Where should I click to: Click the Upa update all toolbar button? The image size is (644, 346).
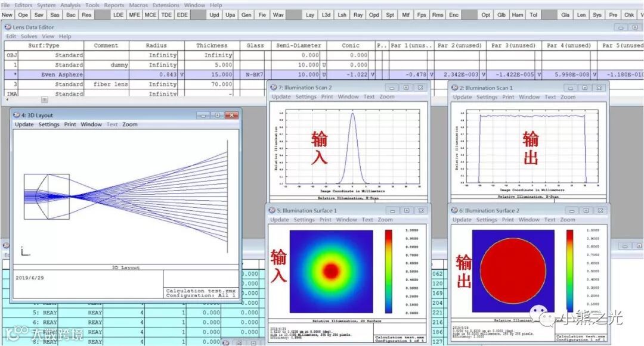coord(230,15)
